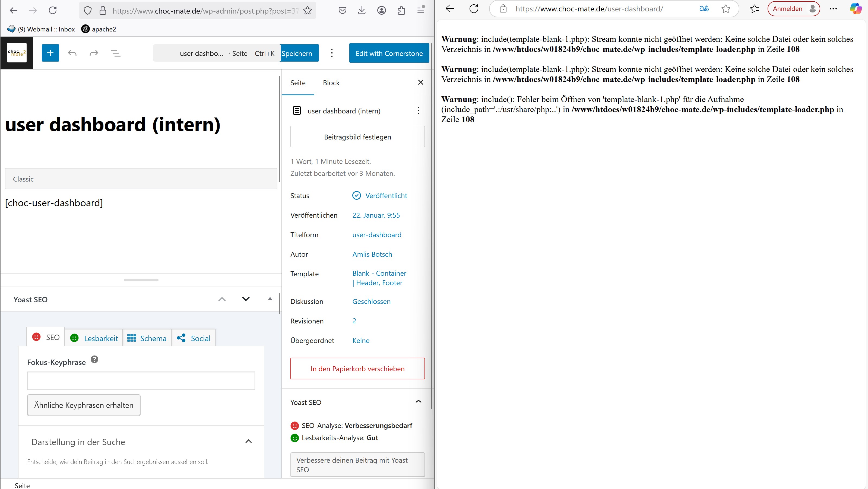Screen dimensions: 868x489
Task: Open editor options three-dot menu
Action: pyautogui.click(x=332, y=53)
